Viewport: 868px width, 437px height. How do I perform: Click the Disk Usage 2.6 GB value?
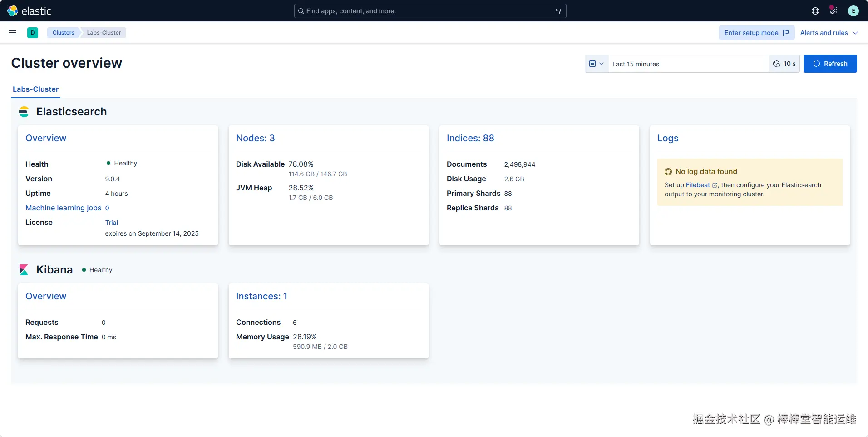(514, 179)
